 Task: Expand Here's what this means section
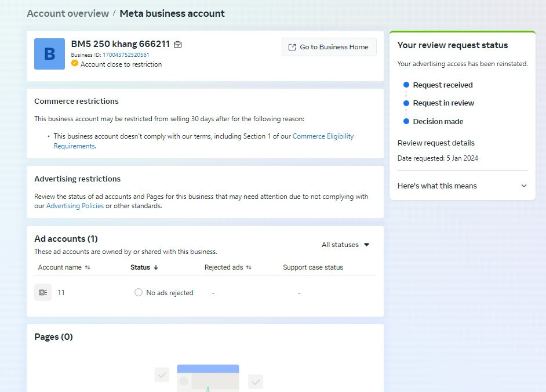[463, 186]
